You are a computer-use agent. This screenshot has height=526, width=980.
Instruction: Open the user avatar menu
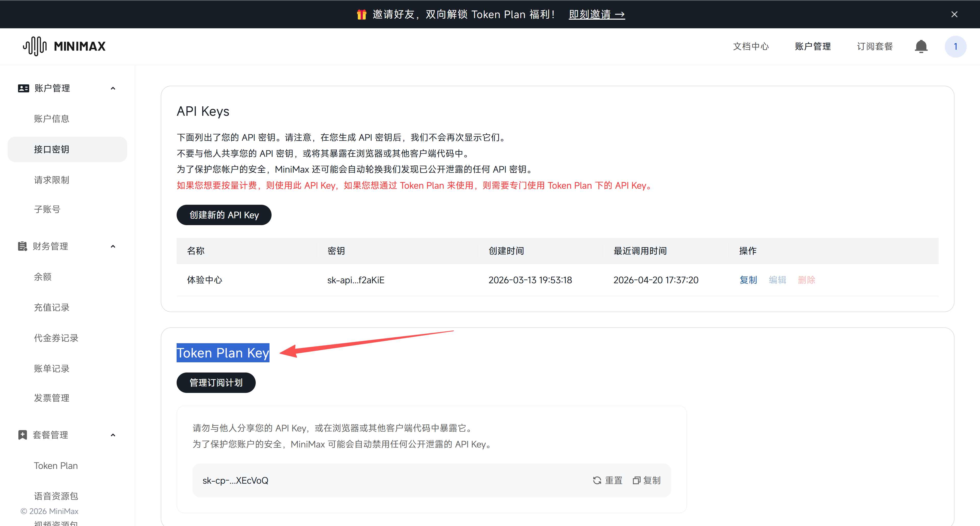point(955,46)
